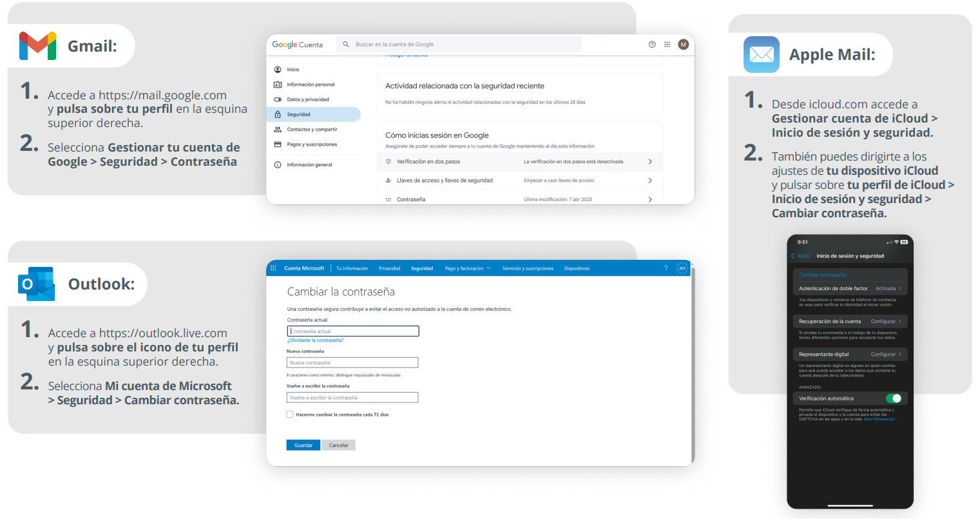Focus the Nueva contraseña input field
The height and width of the screenshot is (519, 980).
point(352,362)
